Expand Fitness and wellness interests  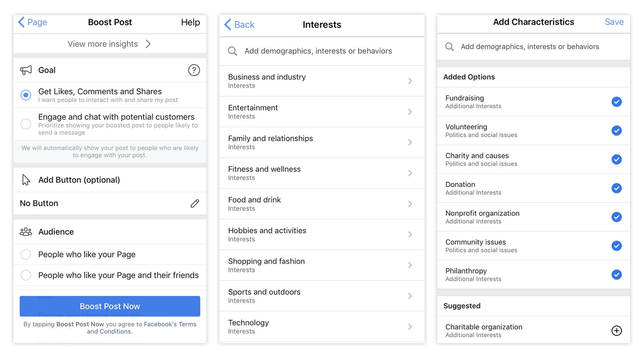tap(322, 173)
